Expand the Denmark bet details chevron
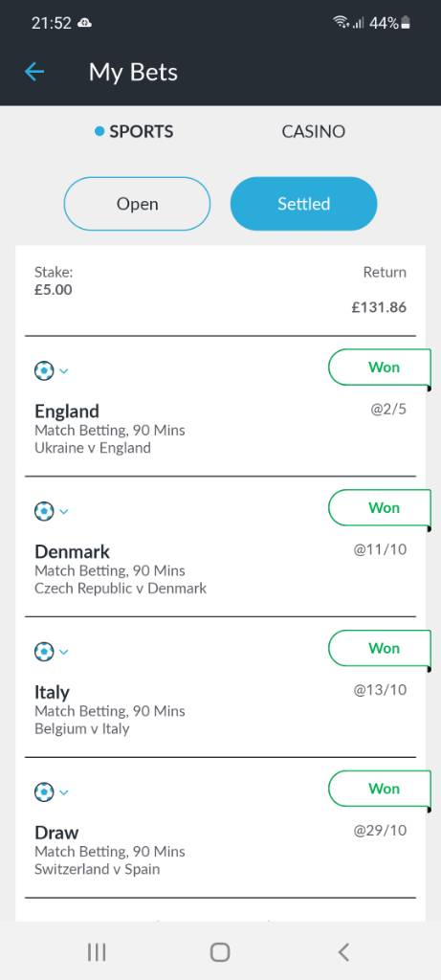This screenshot has height=980, width=441. click(64, 512)
